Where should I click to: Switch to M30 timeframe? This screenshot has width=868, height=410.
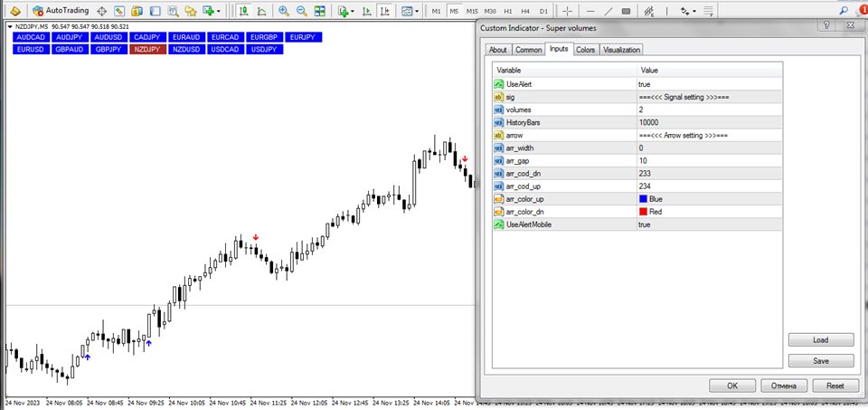tap(490, 11)
